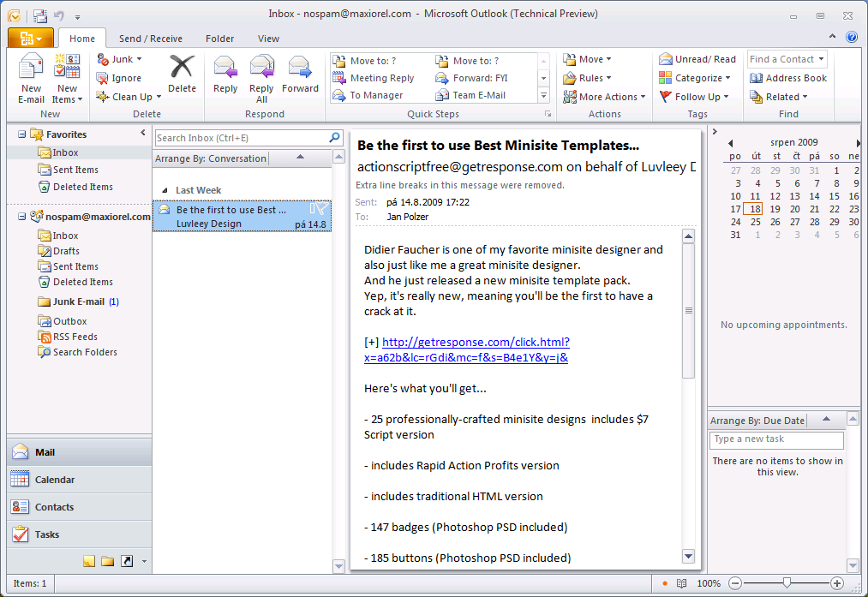Image resolution: width=868 pixels, height=597 pixels.
Task: Click the New E-mail icon
Action: pos(31,78)
